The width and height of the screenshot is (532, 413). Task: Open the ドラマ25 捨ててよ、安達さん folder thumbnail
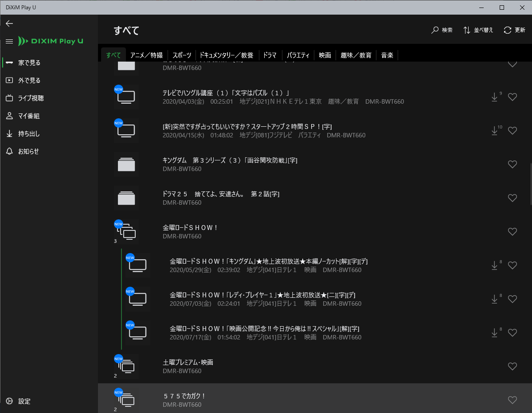pyautogui.click(x=126, y=198)
